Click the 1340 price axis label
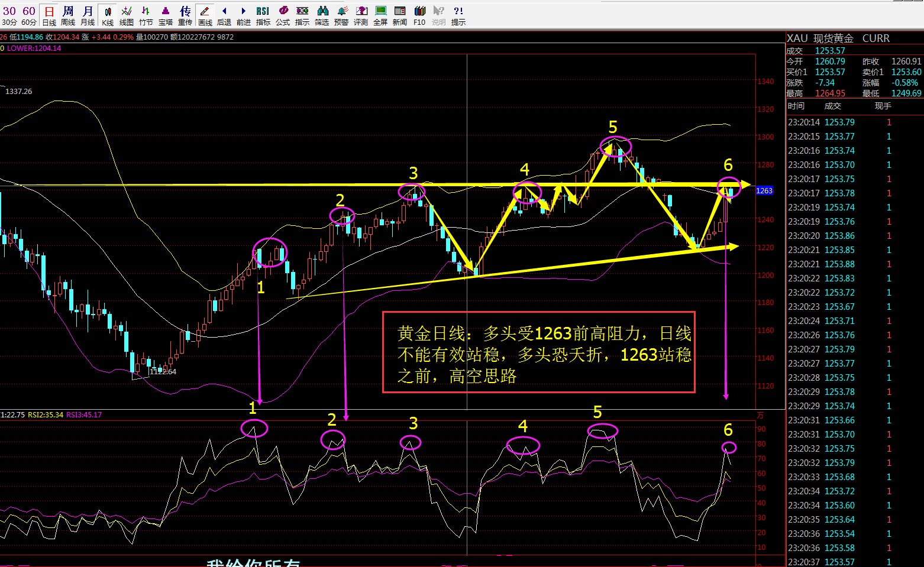The image size is (924, 567). 765,82
